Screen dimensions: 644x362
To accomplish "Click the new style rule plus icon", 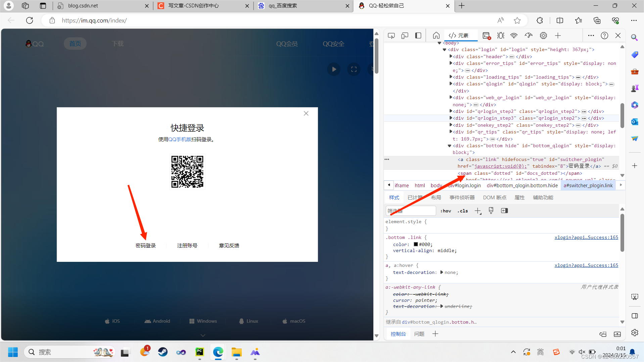I will click(478, 211).
